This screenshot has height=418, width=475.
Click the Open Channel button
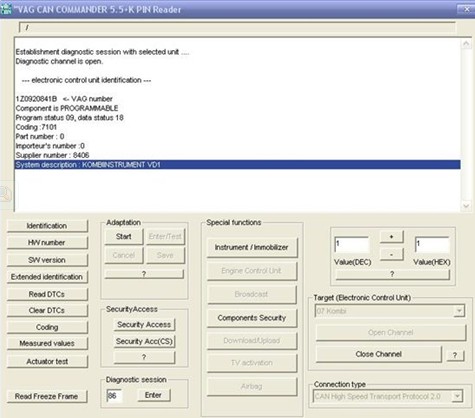pos(390,333)
